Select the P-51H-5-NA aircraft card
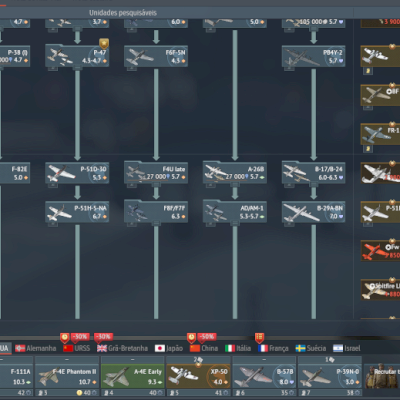Image resolution: width=400 pixels, height=400 pixels. pos(77,212)
